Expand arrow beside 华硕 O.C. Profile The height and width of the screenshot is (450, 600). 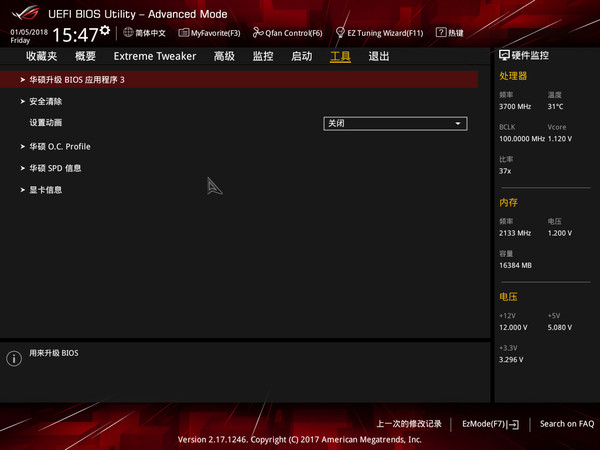point(23,147)
